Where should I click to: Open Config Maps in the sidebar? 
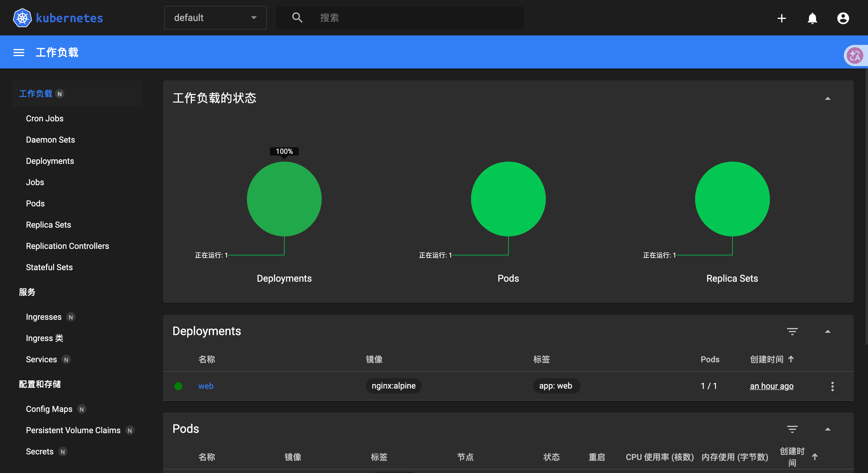pos(49,409)
